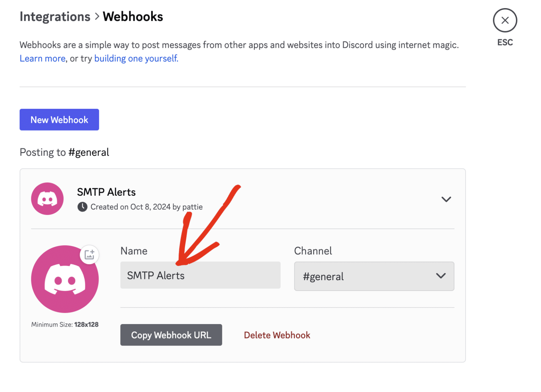Viewport: 541px width, 392px height.
Task: Click the #general label under Posting to
Action: tap(89, 152)
